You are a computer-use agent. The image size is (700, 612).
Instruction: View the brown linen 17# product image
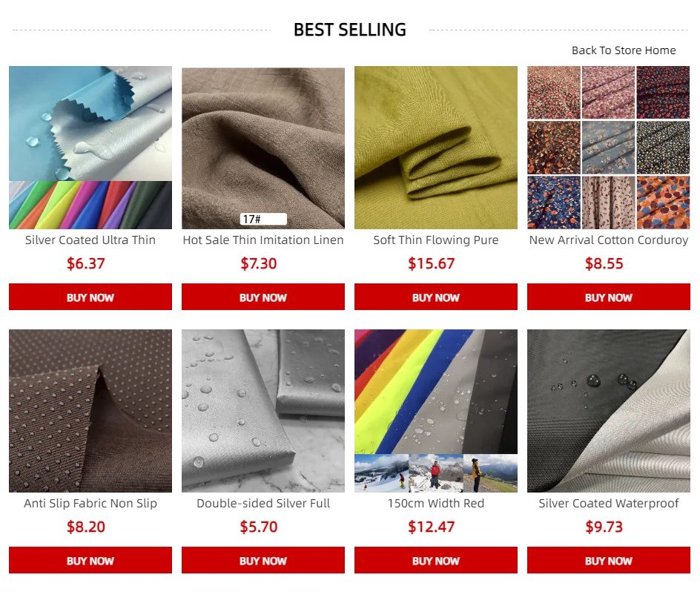[263, 148]
